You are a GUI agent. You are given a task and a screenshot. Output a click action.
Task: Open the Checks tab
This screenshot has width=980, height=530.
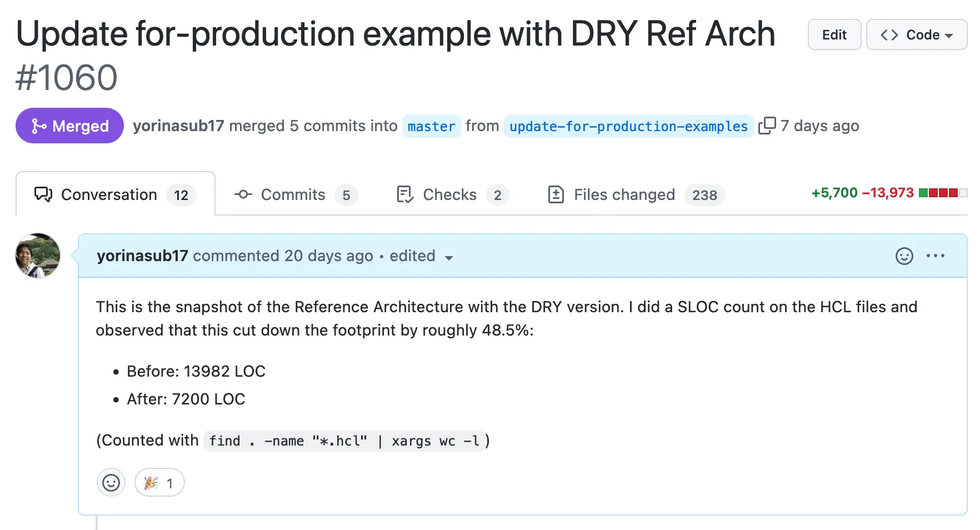point(453,194)
